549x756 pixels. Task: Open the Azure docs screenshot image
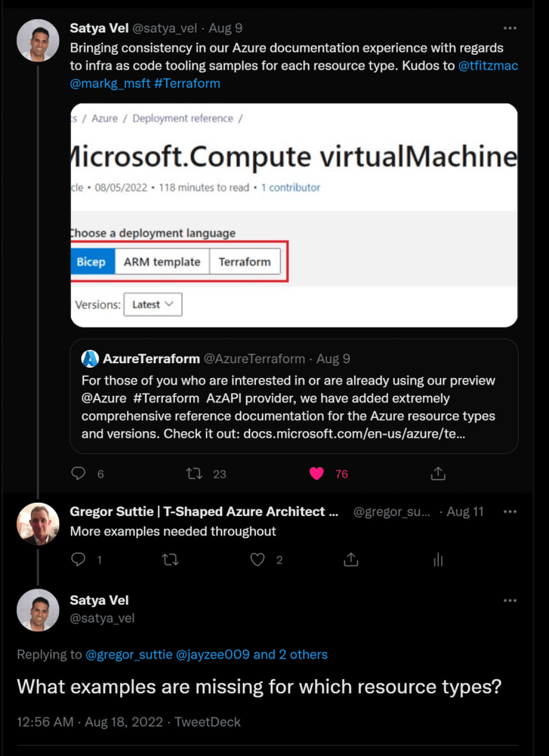point(294,215)
